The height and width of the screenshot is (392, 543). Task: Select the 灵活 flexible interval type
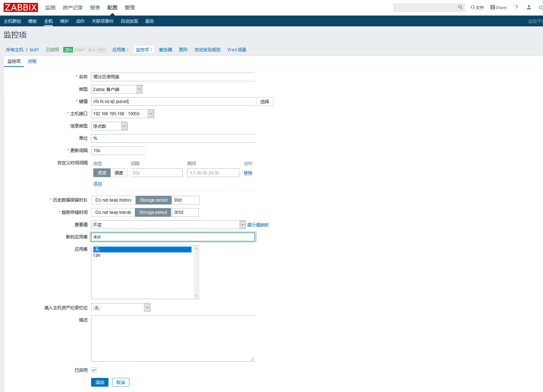(102, 173)
